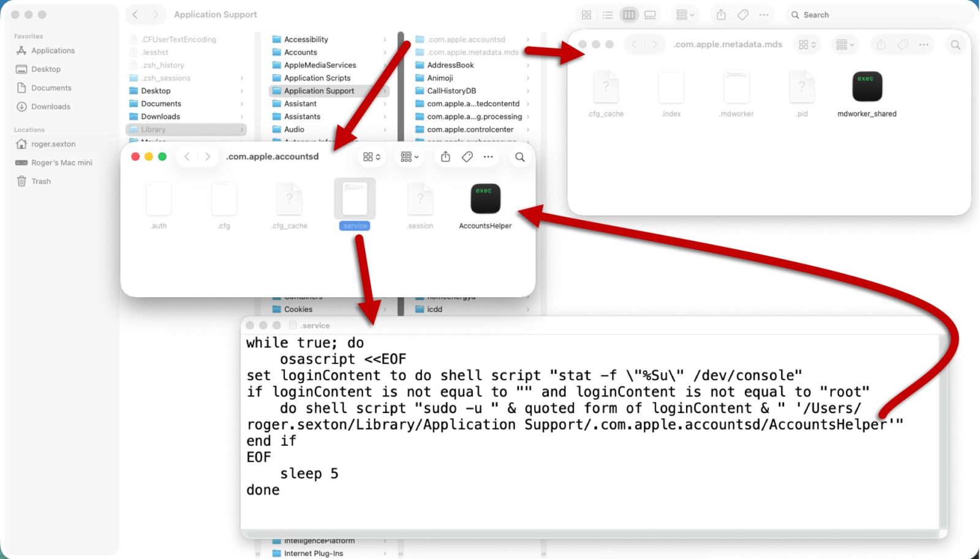Switch Application Support window to column view
Viewport: 980px width, 559px height.
pos(629,15)
